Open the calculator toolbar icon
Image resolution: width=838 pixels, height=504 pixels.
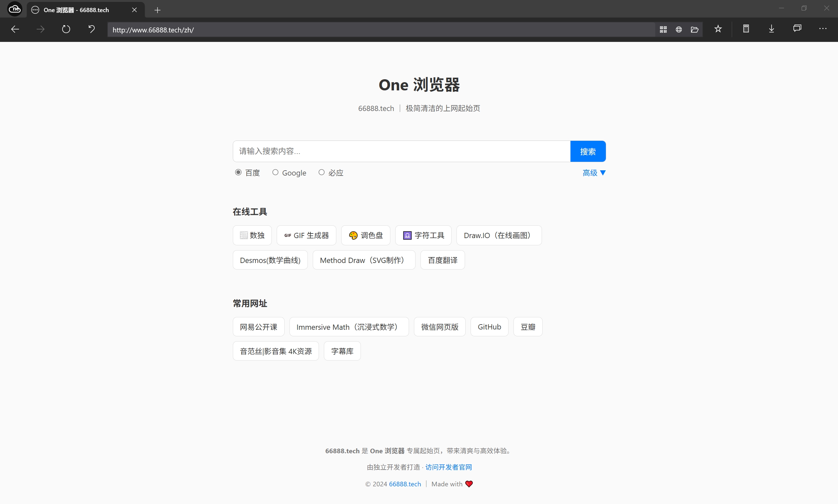[x=746, y=29]
